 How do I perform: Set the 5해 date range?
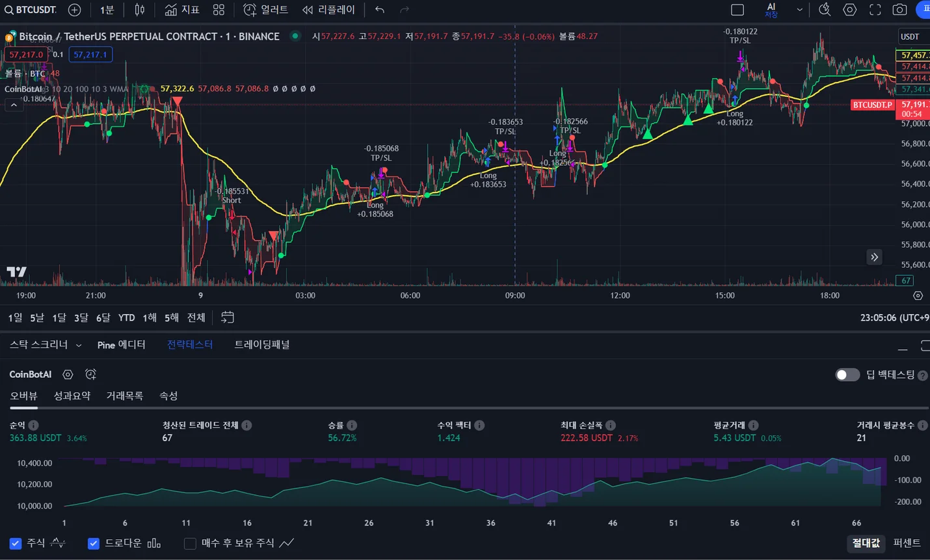pyautogui.click(x=172, y=317)
